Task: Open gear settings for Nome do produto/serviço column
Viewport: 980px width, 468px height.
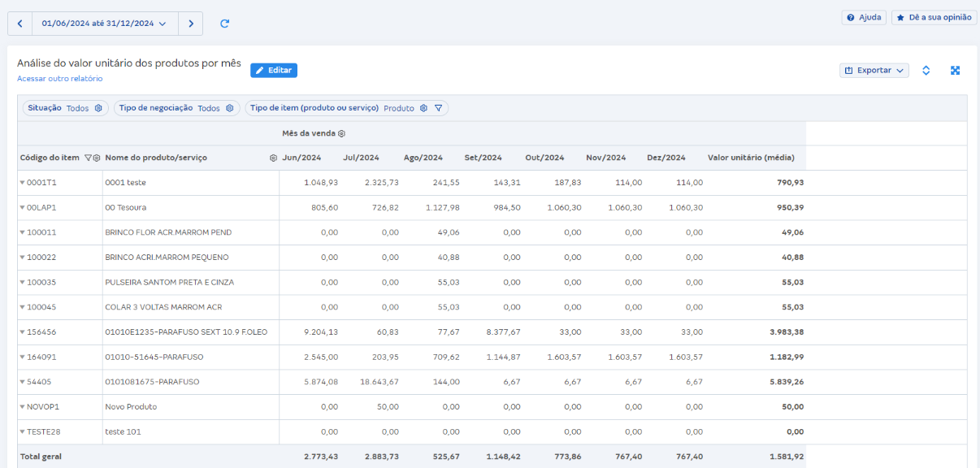Action: (x=273, y=158)
